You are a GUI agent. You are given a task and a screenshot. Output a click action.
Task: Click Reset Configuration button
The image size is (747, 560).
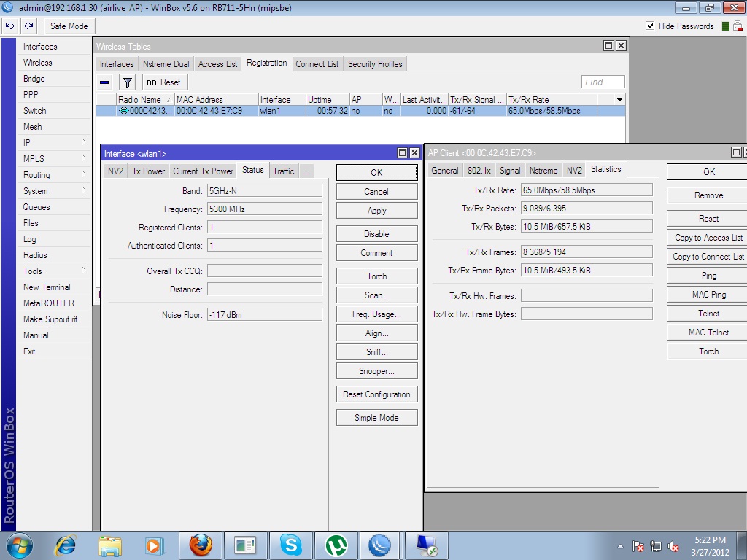tap(377, 394)
